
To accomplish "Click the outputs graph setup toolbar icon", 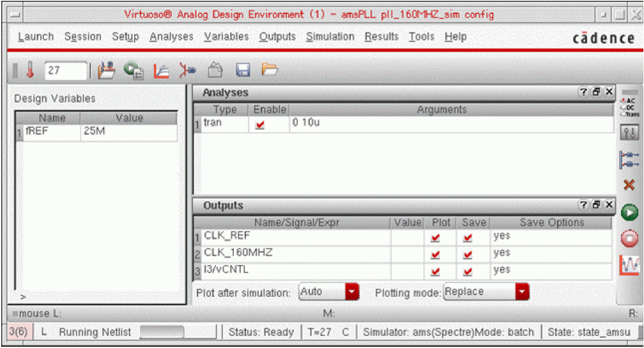I will tap(161, 71).
